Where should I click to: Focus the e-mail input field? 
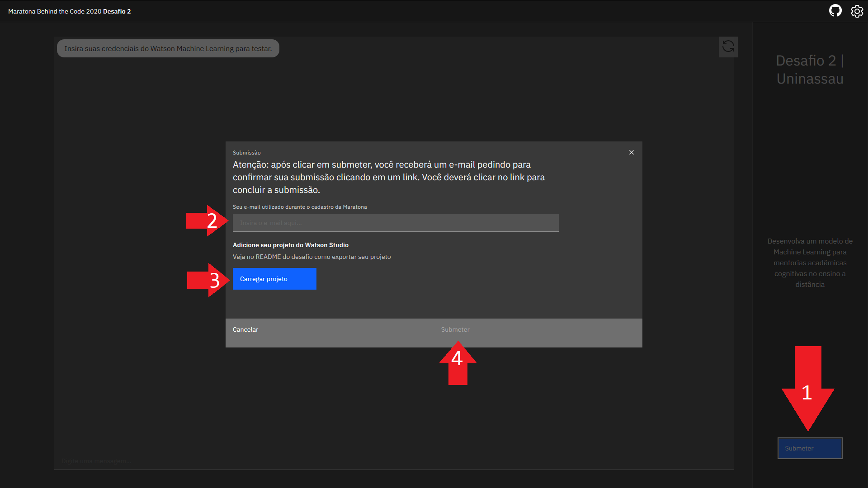(x=395, y=223)
